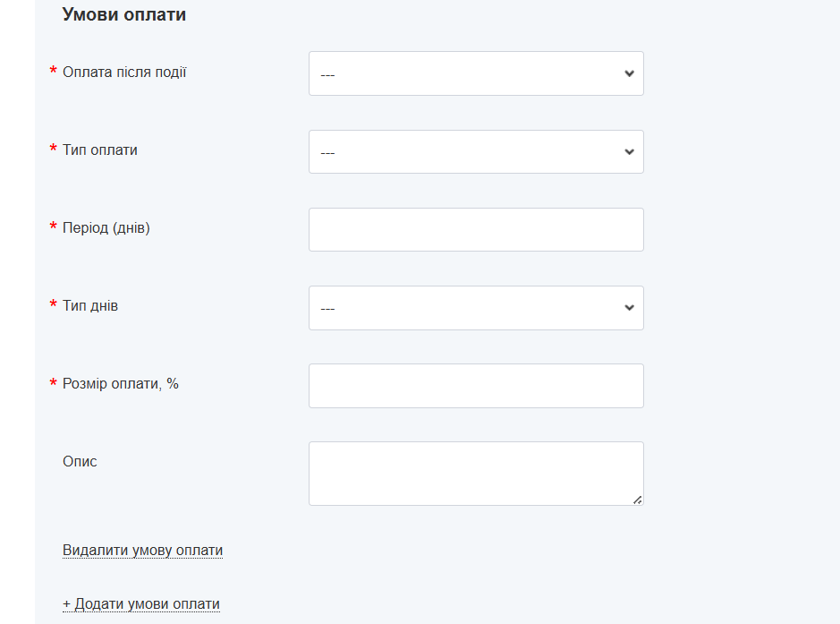Open the 'Тип днів' combo box
Viewport: 840px width, 624px height.
pyautogui.click(x=475, y=308)
